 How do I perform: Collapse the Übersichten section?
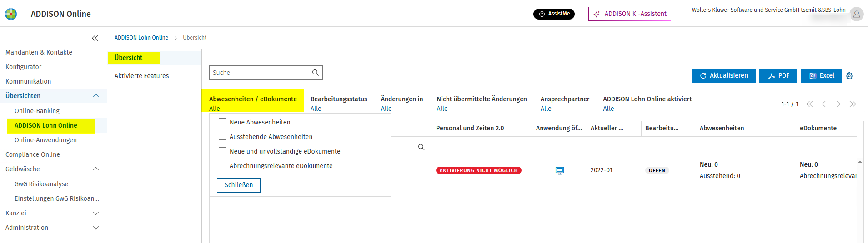96,96
